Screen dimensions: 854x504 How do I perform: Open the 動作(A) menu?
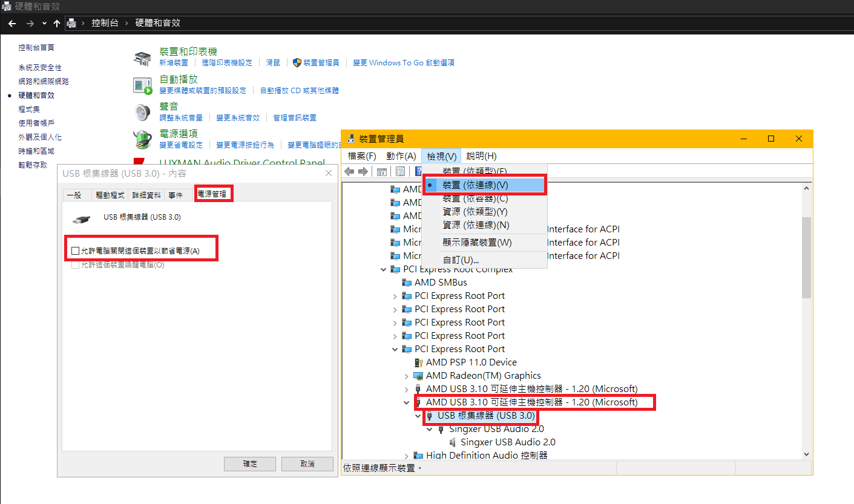(x=401, y=156)
